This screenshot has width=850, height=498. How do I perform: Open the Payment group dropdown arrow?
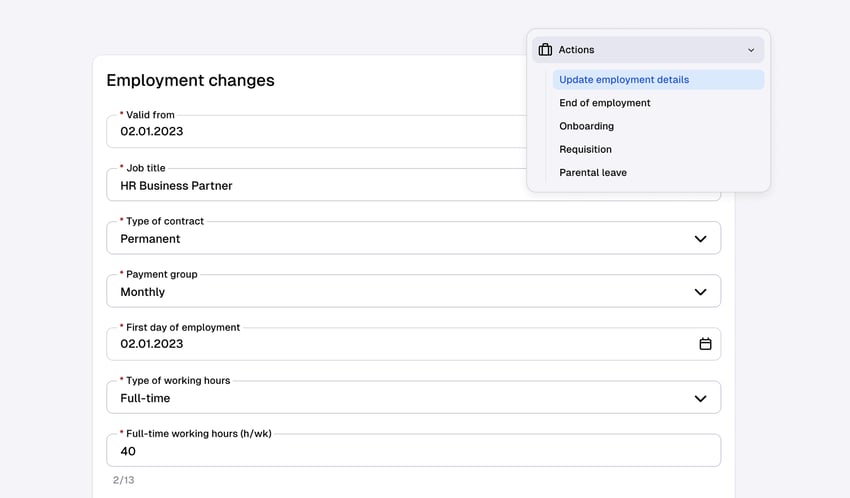click(x=700, y=292)
